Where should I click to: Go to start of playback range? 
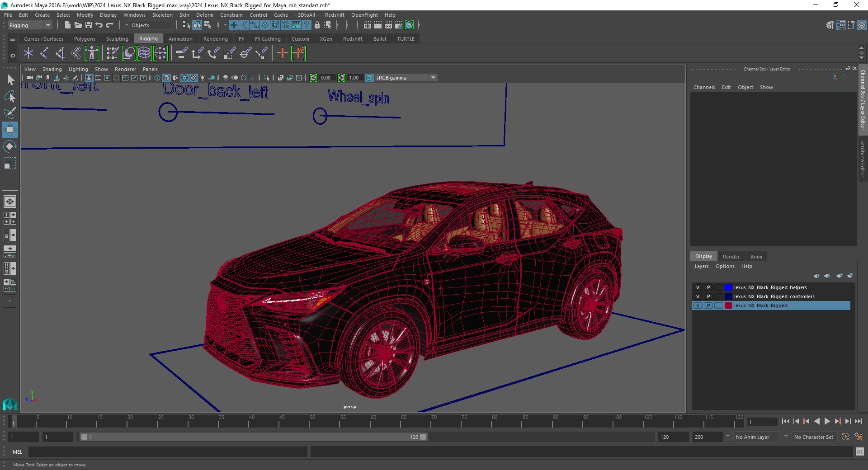(785, 421)
